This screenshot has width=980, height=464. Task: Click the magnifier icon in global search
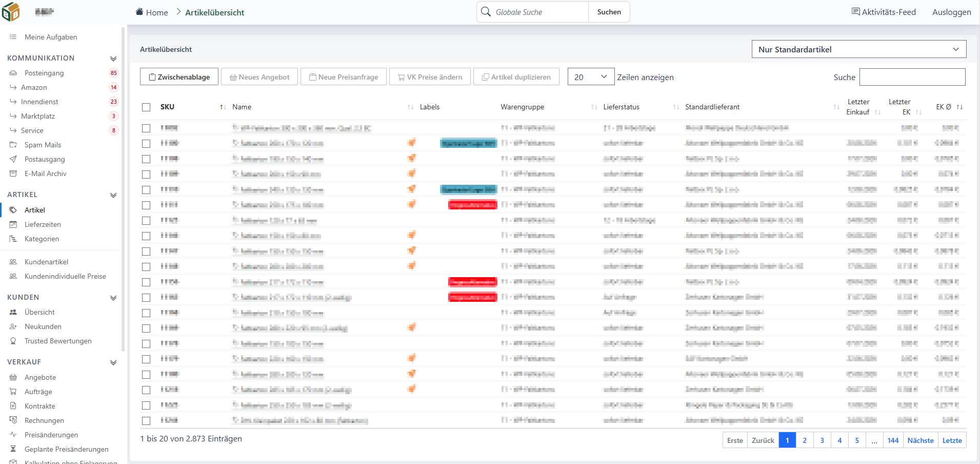[x=486, y=11]
